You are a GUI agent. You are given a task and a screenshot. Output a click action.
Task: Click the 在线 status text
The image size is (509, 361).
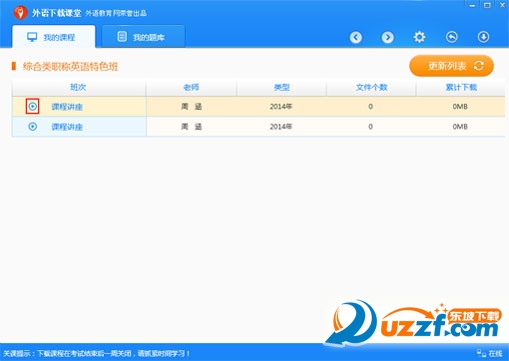coord(495,353)
